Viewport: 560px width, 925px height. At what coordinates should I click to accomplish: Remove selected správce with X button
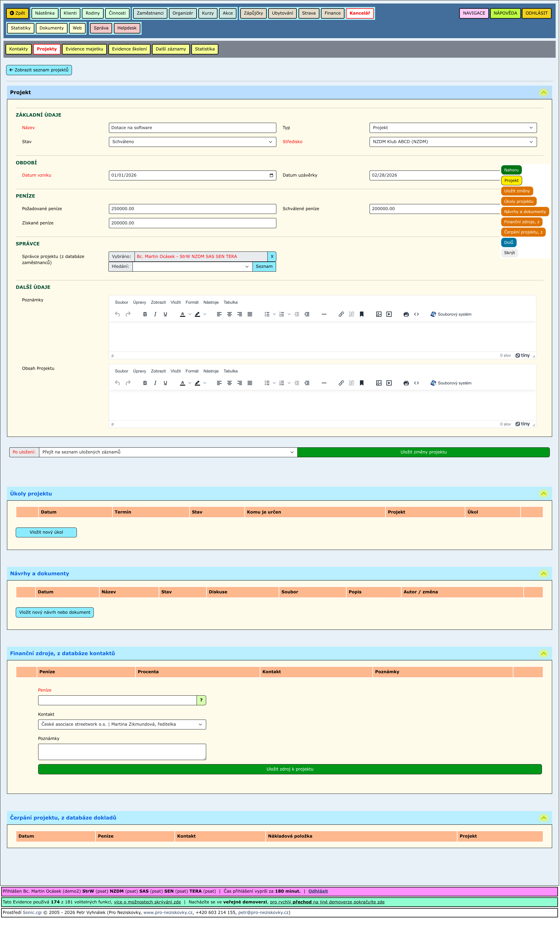pyautogui.click(x=272, y=257)
